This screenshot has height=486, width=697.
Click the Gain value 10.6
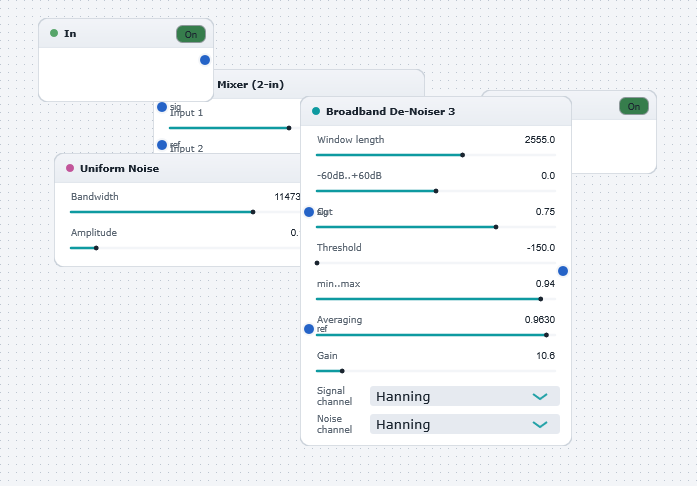click(x=545, y=356)
